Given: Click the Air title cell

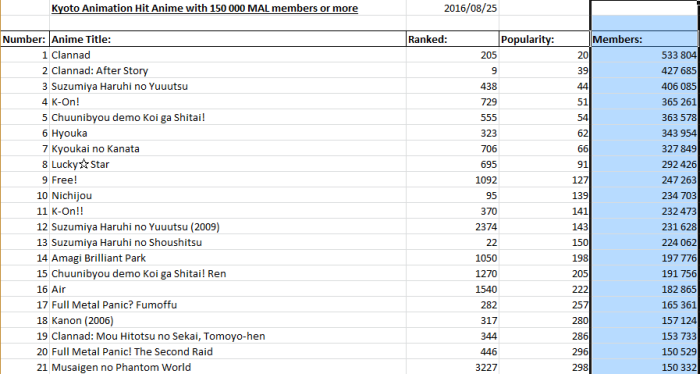Looking at the screenshot, I should tap(228, 289).
